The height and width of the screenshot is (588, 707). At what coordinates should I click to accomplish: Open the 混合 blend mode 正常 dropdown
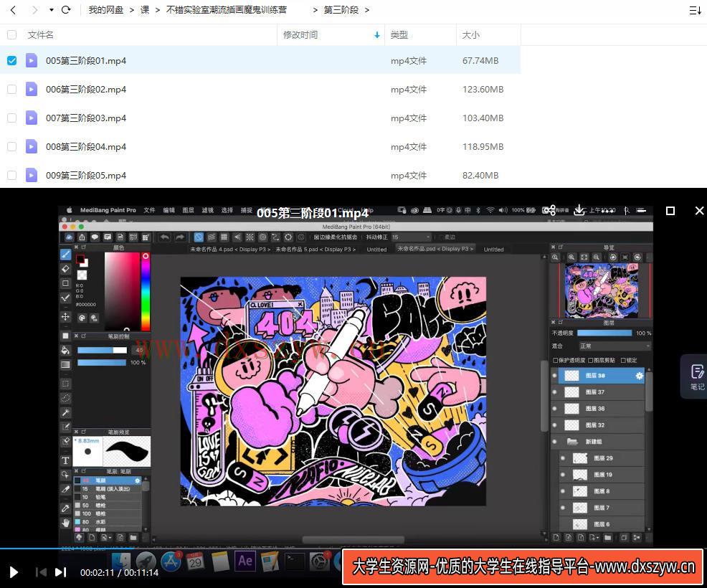(x=615, y=346)
